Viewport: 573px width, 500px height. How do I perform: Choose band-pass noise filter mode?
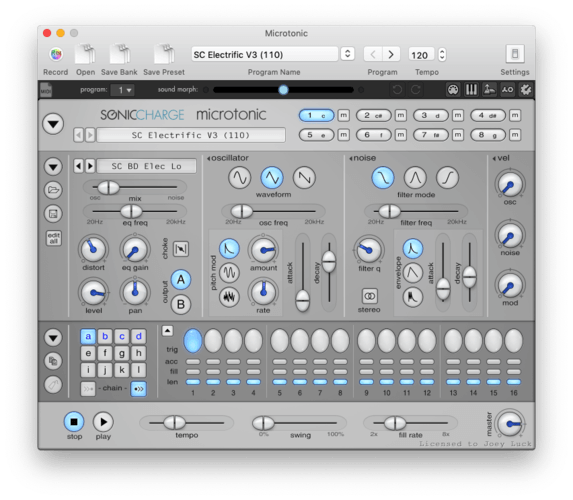pyautogui.click(x=415, y=178)
